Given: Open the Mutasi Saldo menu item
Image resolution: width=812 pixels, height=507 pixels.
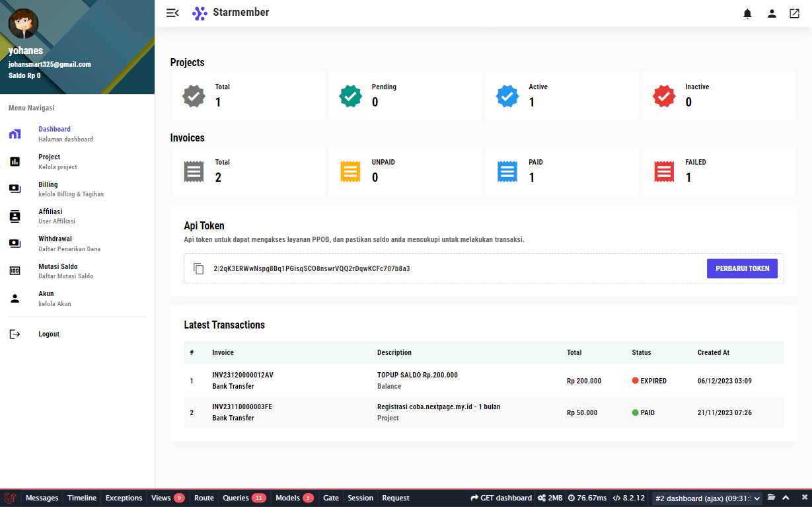Looking at the screenshot, I should [x=57, y=271].
